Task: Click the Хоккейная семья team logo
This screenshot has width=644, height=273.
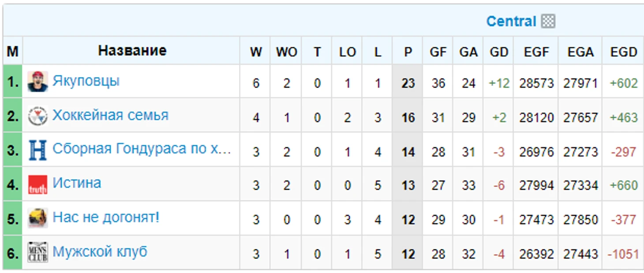Action: click(37, 116)
